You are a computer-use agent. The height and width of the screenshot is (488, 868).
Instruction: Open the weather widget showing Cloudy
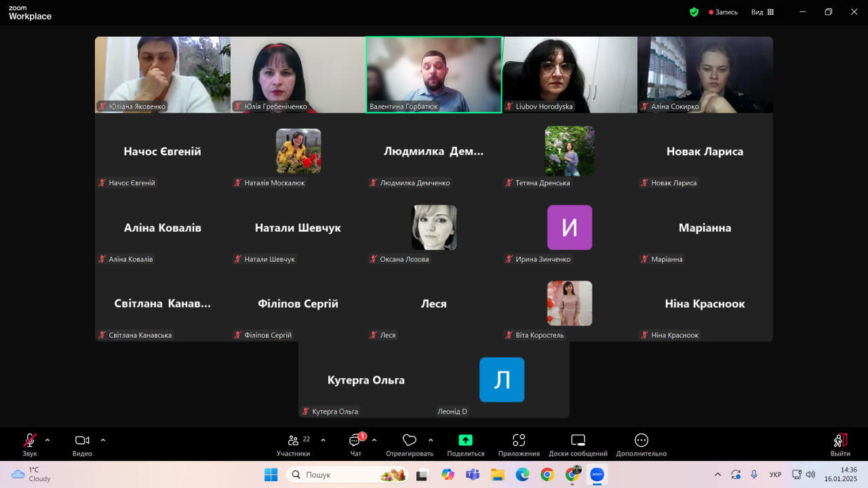click(x=31, y=474)
